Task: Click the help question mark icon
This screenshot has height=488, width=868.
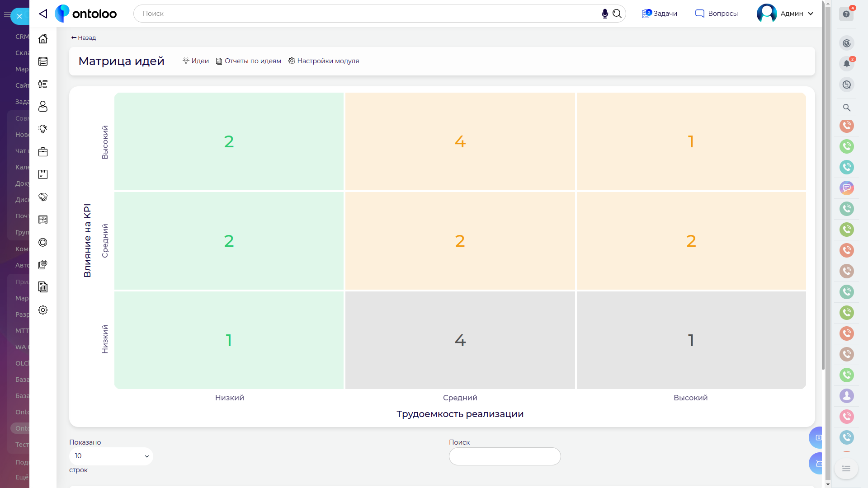Action: pos(846,14)
